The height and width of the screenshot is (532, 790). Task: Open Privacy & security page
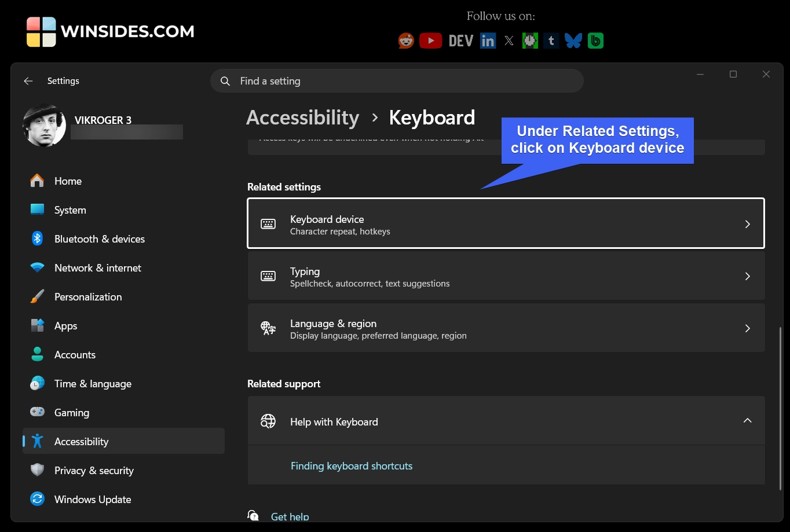[x=123, y=470]
